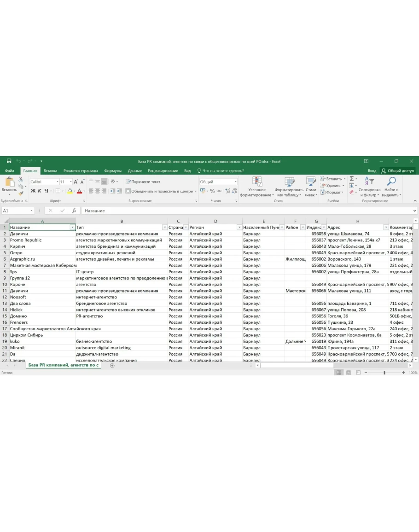419x532 pixels.
Task: Switch to Normal view in the status bar
Action: [338, 373]
